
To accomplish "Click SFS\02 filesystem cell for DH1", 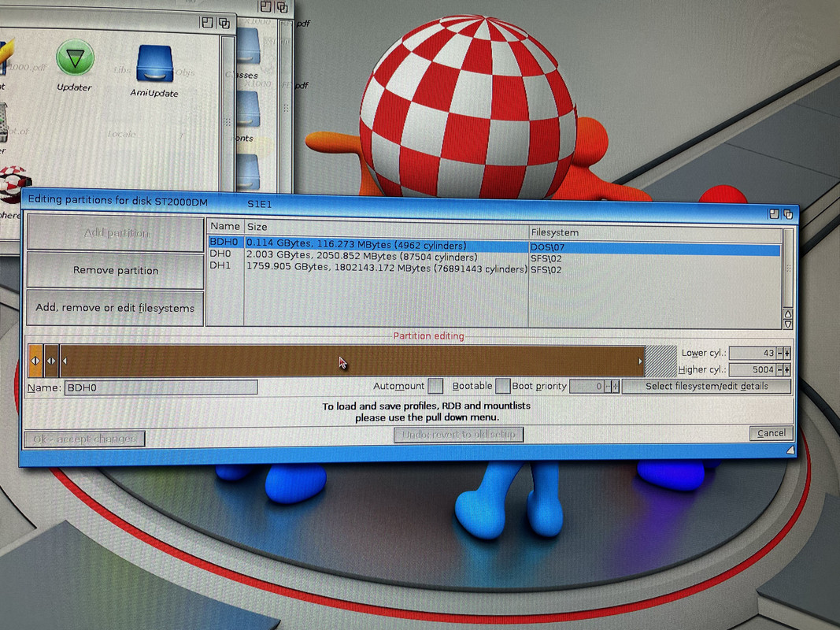I will tap(546, 270).
